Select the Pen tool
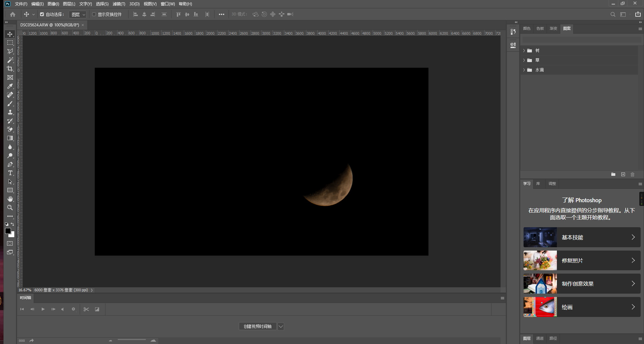This screenshot has width=644, height=344. 10,164
